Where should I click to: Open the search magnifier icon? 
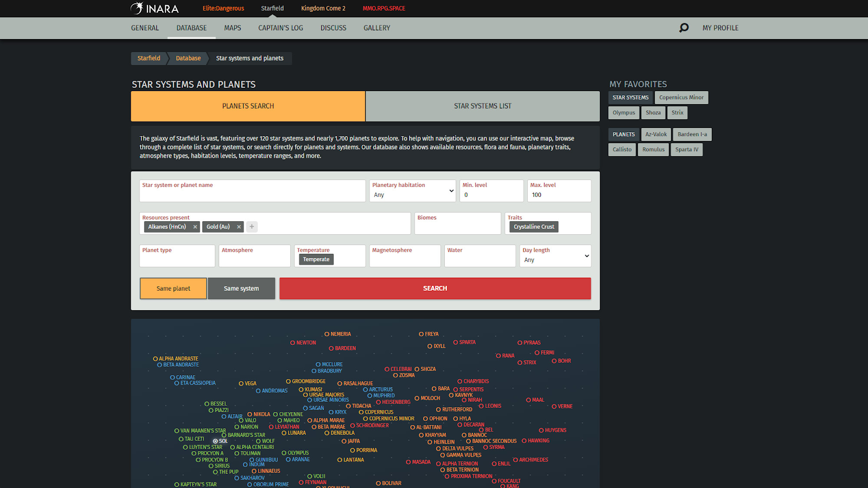pos(684,28)
